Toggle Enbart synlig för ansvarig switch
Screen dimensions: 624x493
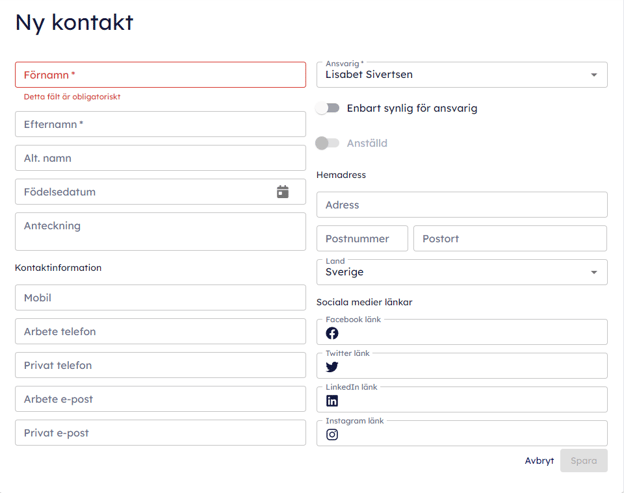(328, 108)
